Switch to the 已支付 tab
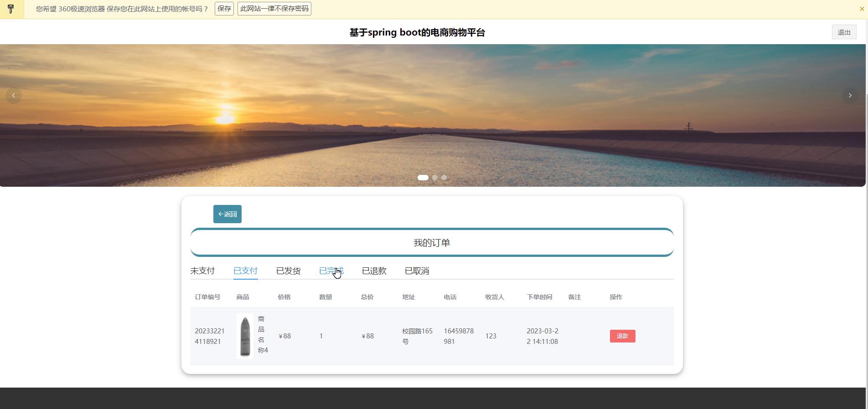Screen dimensions: 868x409 point(245,271)
